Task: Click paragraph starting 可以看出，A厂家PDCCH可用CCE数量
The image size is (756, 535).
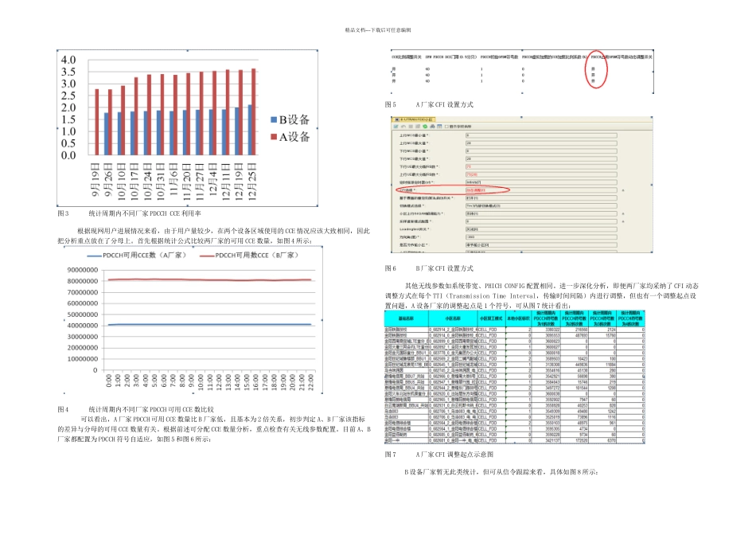Action: pyautogui.click(x=214, y=429)
